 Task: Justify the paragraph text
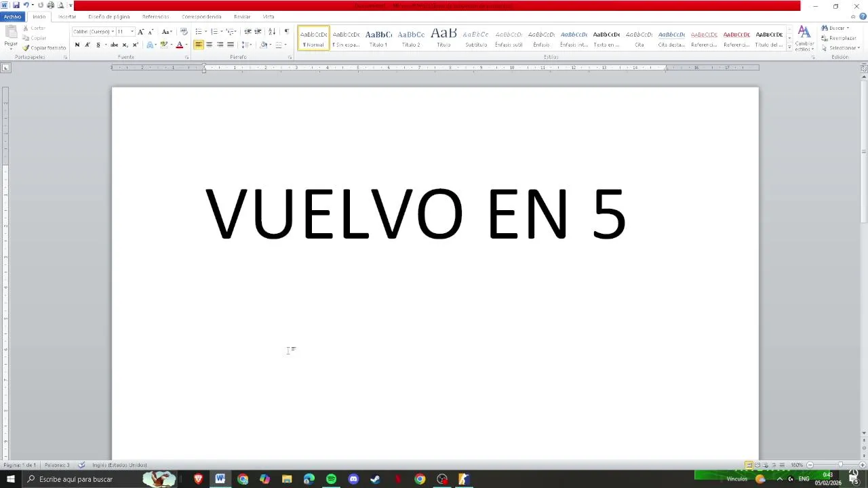[231, 45]
